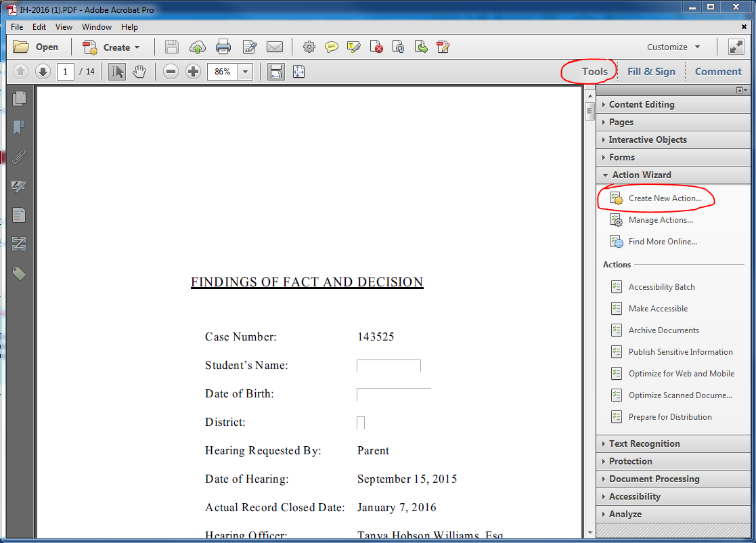Screen dimensions: 756x543
Task: Open the Edit menu
Action: pyautogui.click(x=39, y=27)
